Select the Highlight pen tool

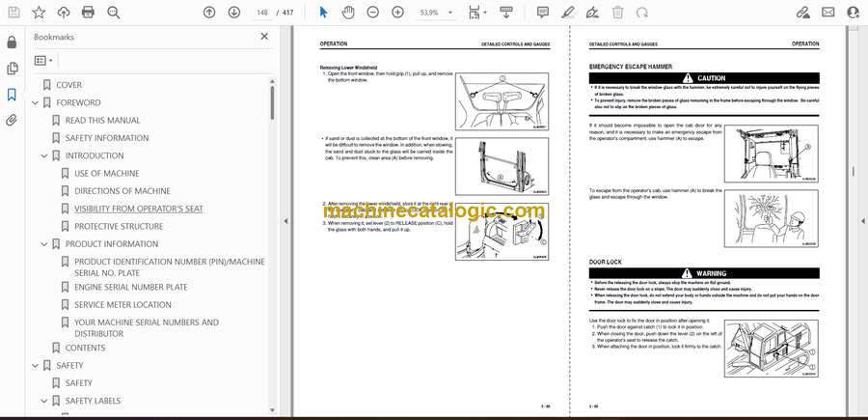(567, 13)
